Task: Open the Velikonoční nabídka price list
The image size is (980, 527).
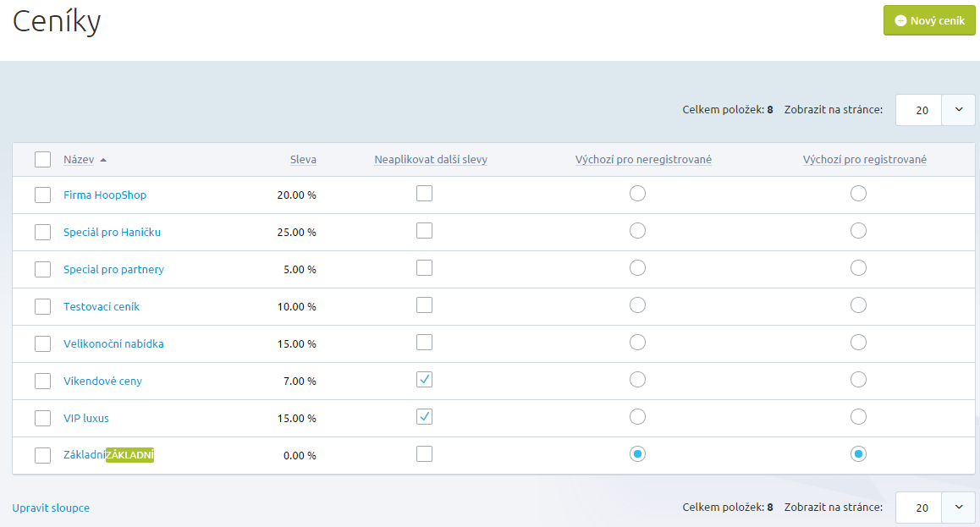Action: [113, 343]
